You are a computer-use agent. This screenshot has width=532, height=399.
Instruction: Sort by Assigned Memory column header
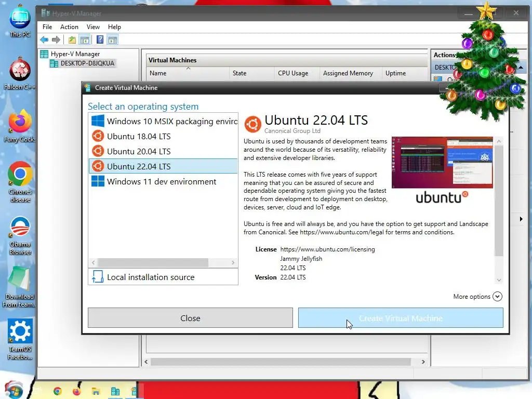coord(351,73)
